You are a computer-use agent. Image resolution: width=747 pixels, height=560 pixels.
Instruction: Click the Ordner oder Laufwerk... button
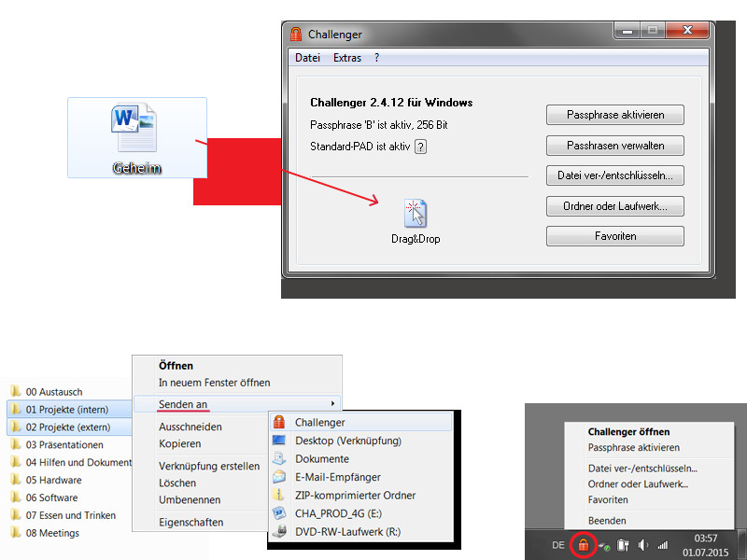tap(615, 206)
